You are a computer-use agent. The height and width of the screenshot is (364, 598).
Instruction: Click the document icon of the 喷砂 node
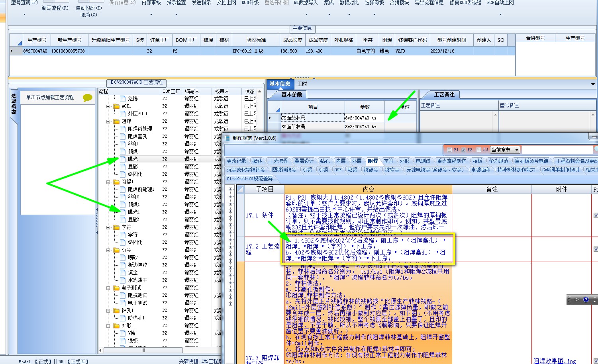(x=123, y=258)
